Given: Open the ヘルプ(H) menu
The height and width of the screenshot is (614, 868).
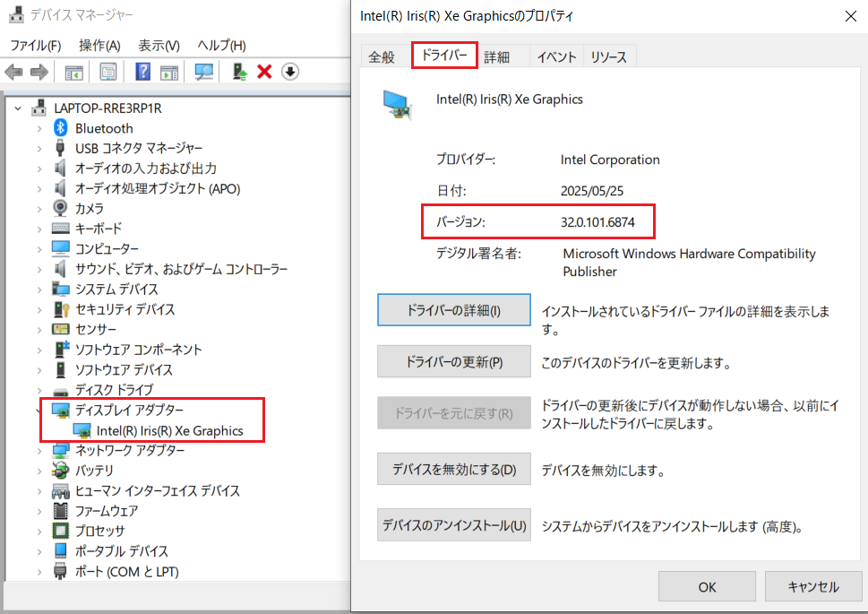Looking at the screenshot, I should (222, 46).
